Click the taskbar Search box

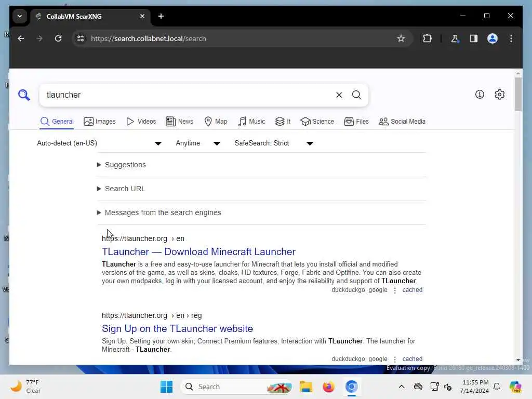click(x=236, y=387)
